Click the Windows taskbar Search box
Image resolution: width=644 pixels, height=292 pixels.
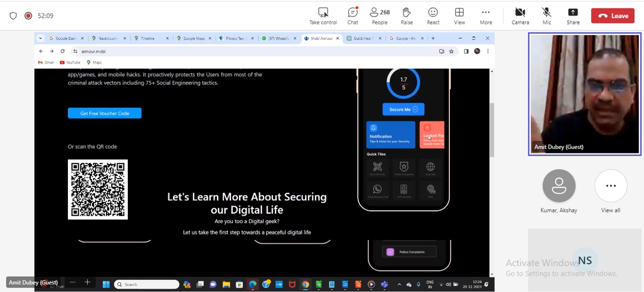(146, 284)
